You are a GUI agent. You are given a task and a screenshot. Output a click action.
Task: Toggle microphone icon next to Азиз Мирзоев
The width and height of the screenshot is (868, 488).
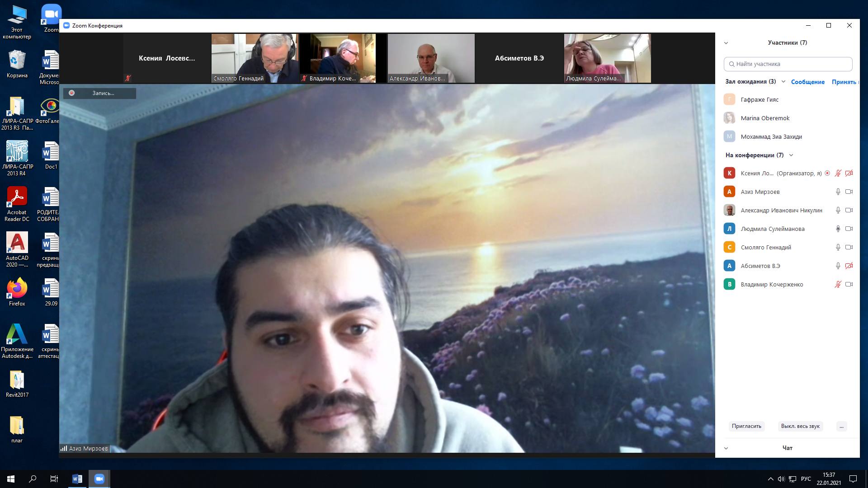pos(838,192)
